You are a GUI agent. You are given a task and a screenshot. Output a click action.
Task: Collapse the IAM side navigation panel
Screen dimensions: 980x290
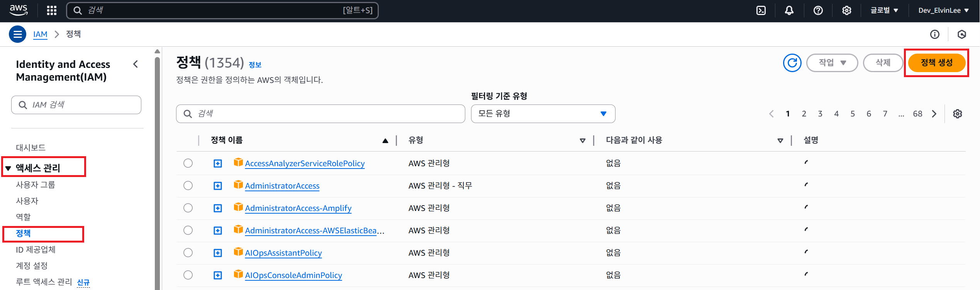pyautogui.click(x=136, y=64)
